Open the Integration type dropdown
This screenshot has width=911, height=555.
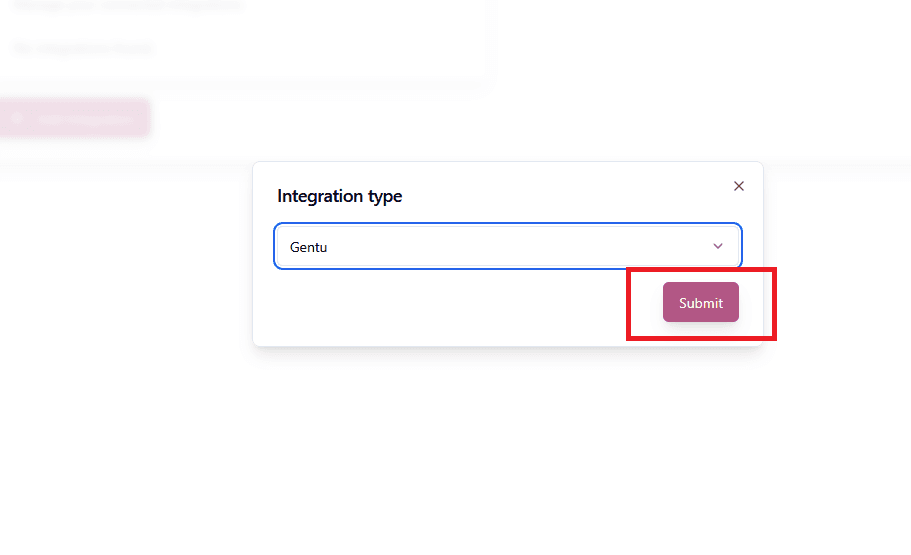click(x=508, y=246)
